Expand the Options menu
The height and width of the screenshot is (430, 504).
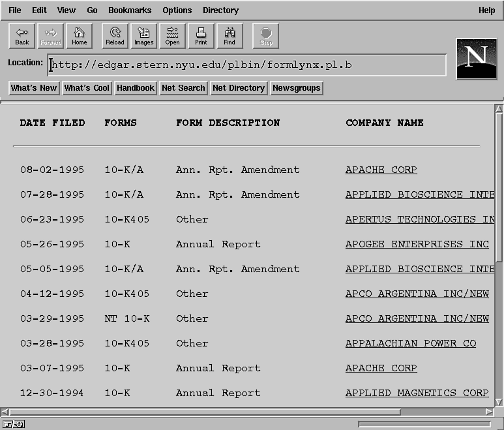(x=177, y=10)
